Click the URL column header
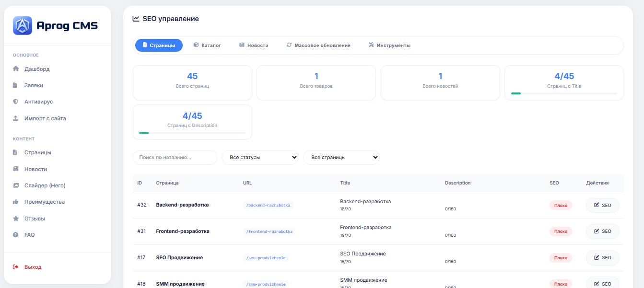The width and height of the screenshot is (644, 288). click(247, 183)
